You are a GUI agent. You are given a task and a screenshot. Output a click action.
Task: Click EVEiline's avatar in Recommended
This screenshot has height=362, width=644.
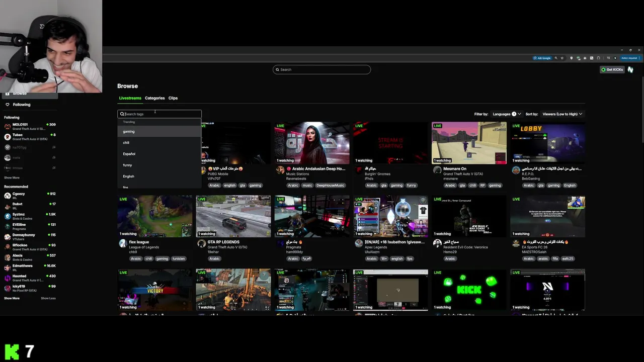(x=8, y=226)
